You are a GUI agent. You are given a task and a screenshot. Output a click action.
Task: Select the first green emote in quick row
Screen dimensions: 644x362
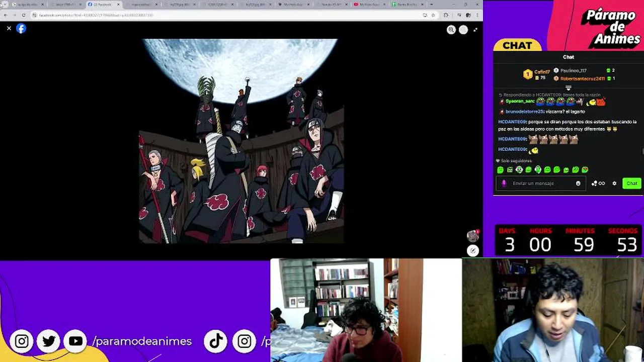[500, 170]
